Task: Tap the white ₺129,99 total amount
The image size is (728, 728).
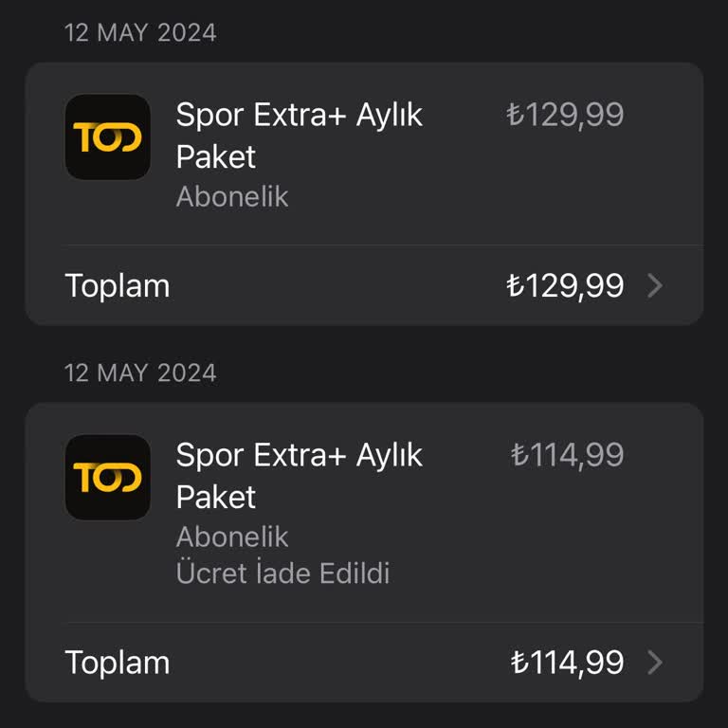Action: pos(565,286)
